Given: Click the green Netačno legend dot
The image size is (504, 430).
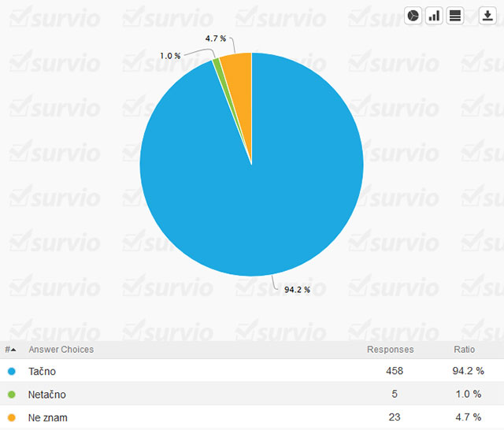Looking at the screenshot, I should [11, 394].
